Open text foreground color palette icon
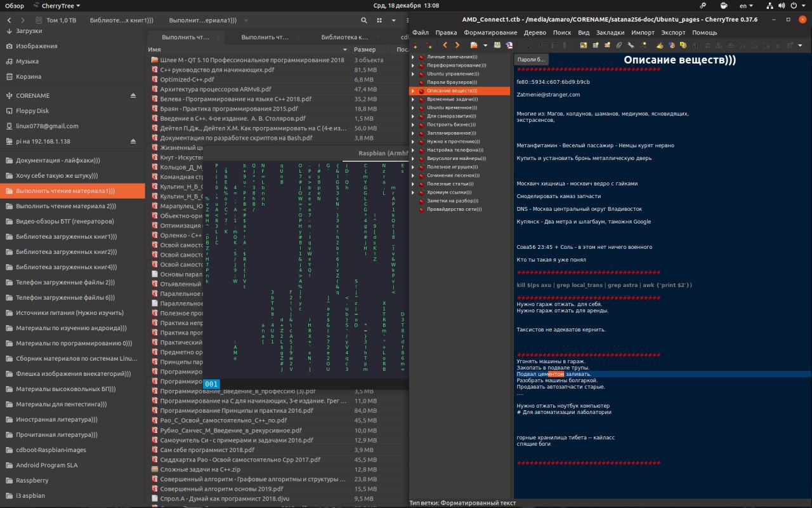 671,45
